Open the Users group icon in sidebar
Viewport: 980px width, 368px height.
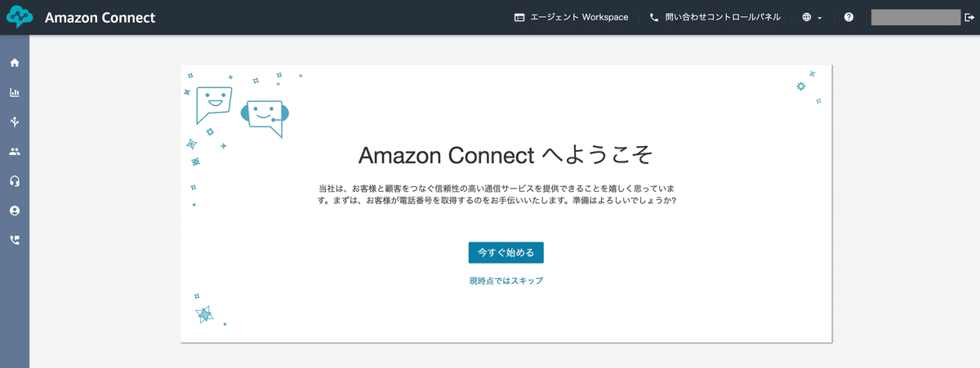click(15, 152)
